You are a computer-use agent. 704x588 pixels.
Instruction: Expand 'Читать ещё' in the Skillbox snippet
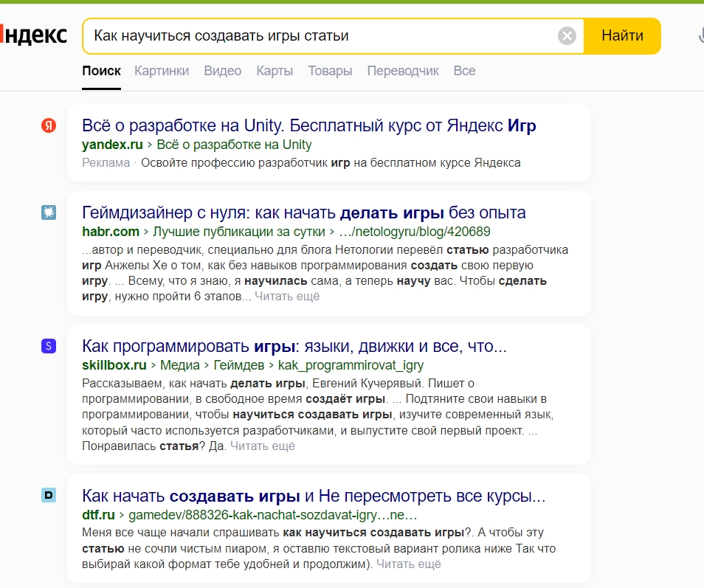coord(263,446)
